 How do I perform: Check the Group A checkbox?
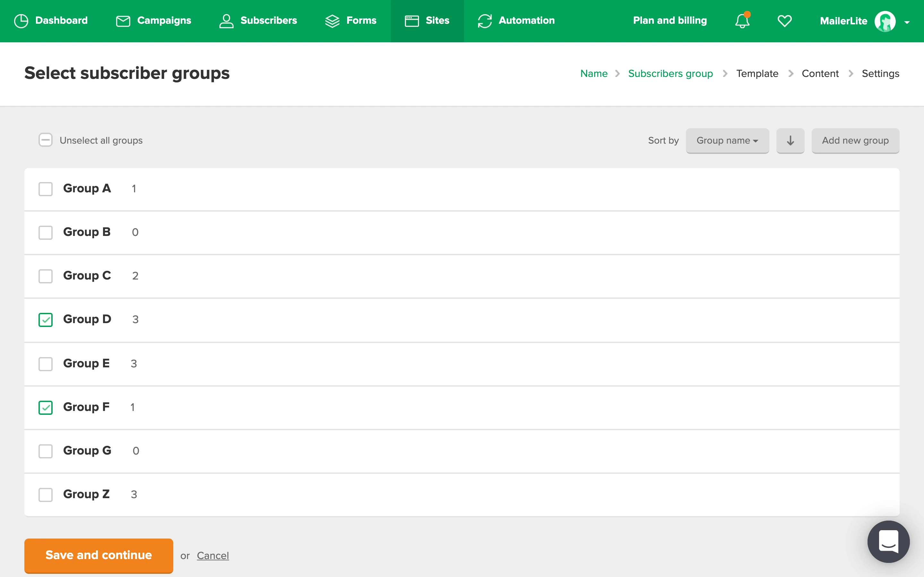click(x=46, y=189)
